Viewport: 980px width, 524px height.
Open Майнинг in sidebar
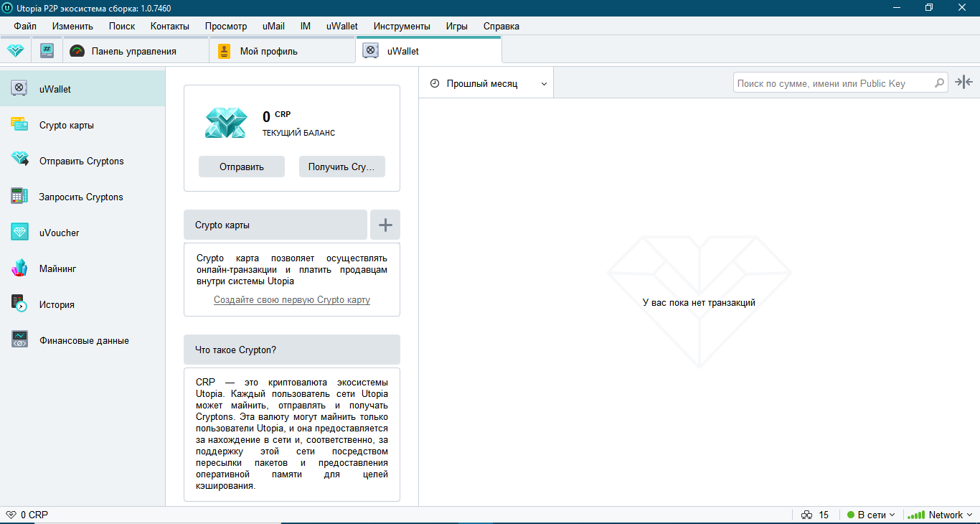(x=83, y=268)
